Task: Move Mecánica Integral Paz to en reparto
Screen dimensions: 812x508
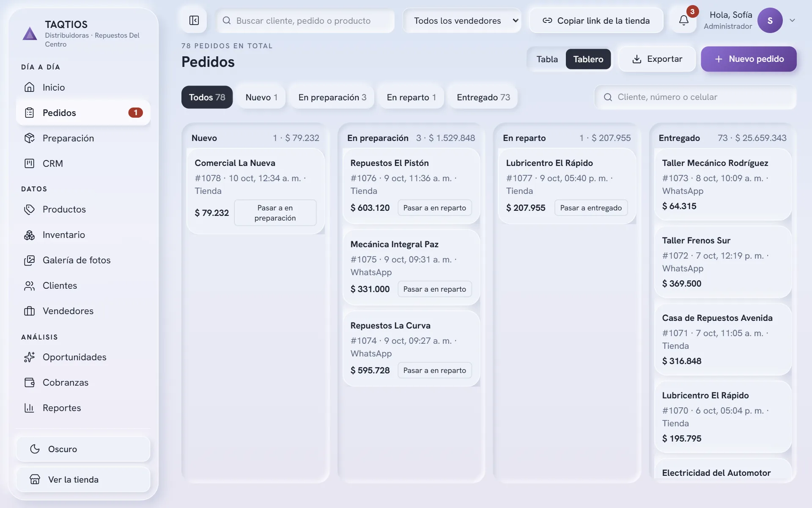Action: click(434, 289)
